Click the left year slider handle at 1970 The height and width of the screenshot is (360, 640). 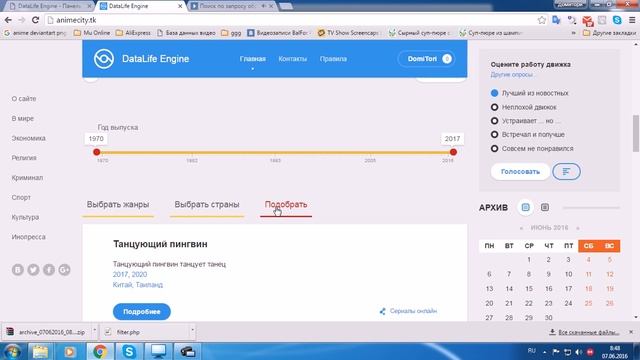point(96,152)
